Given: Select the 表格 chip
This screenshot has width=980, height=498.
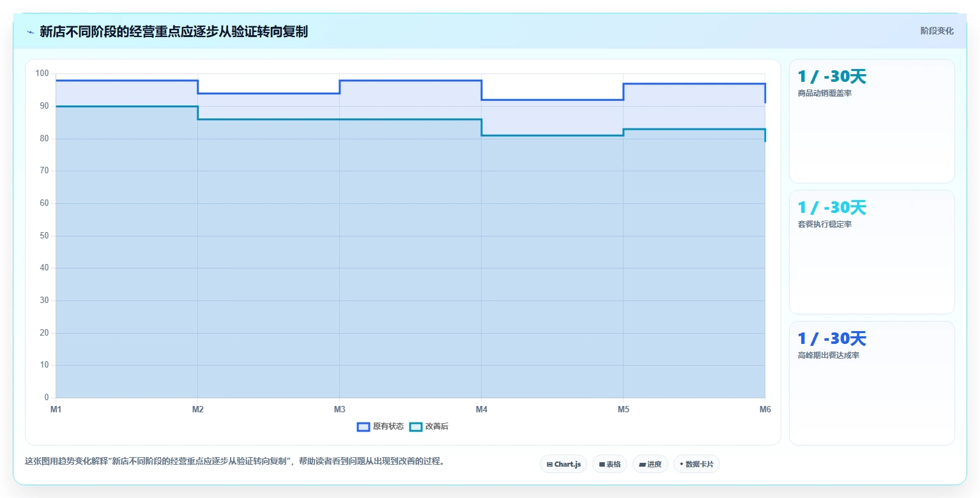Looking at the screenshot, I should tap(609, 464).
